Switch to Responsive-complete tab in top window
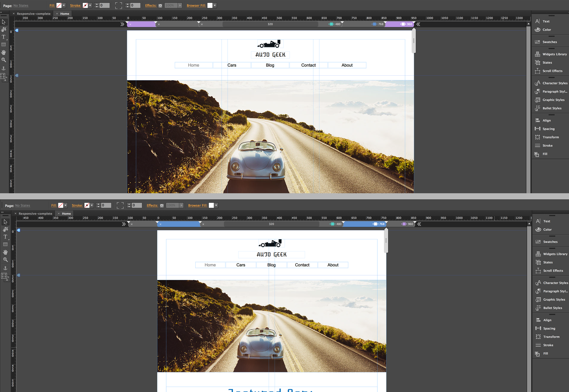The width and height of the screenshot is (569, 392). tap(34, 14)
